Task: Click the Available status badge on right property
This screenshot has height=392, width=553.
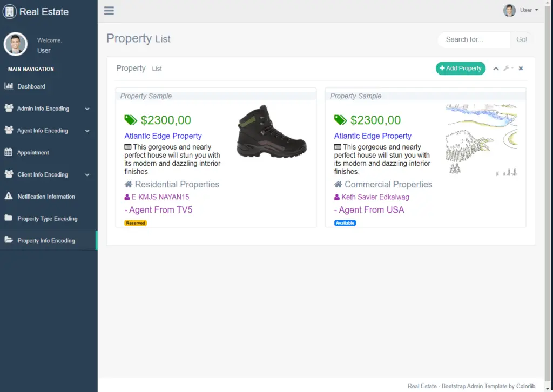Action: [x=345, y=222]
